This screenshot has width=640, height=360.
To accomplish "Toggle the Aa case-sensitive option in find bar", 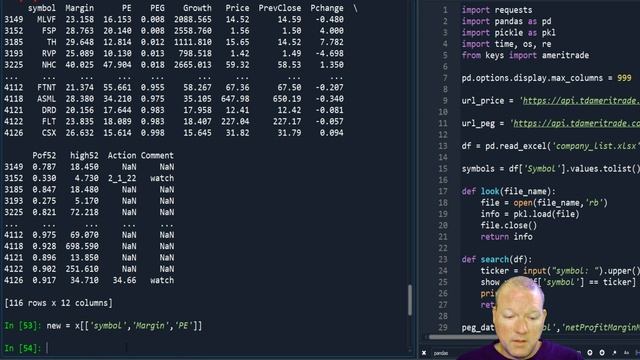I will point(627,353).
